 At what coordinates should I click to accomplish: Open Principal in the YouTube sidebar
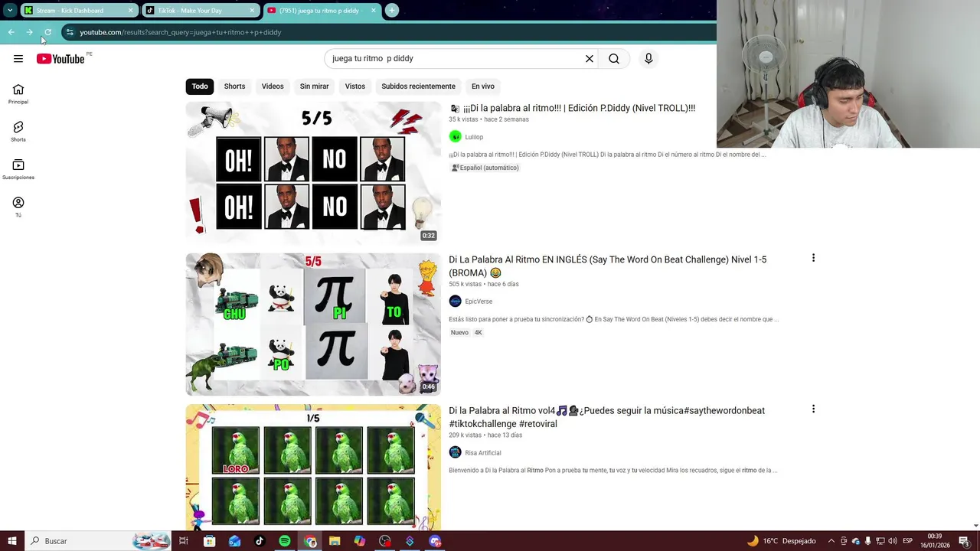point(18,94)
